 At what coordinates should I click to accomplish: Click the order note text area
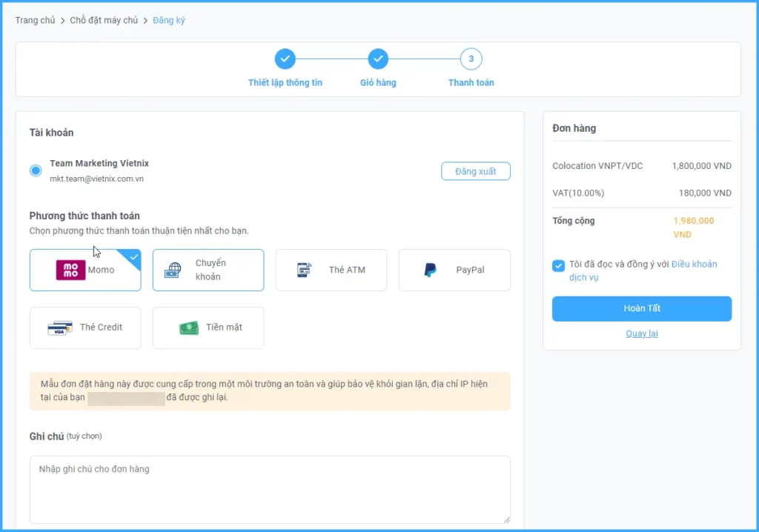tap(270, 489)
